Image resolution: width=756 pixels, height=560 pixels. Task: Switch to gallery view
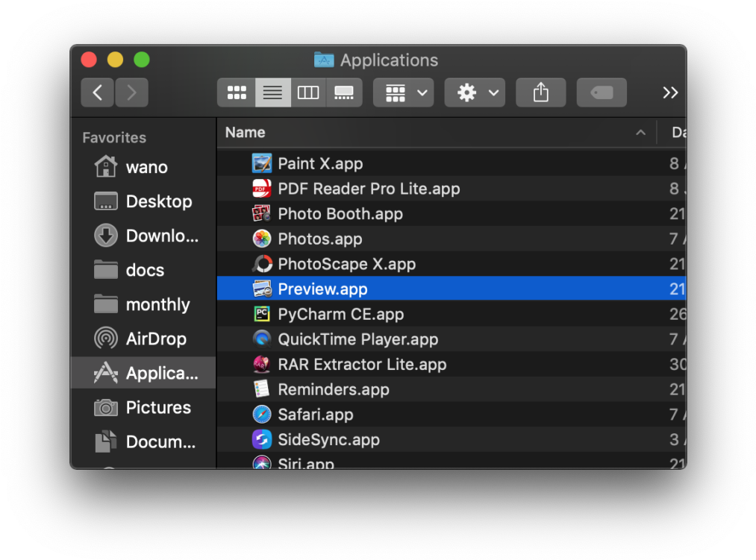point(344,92)
